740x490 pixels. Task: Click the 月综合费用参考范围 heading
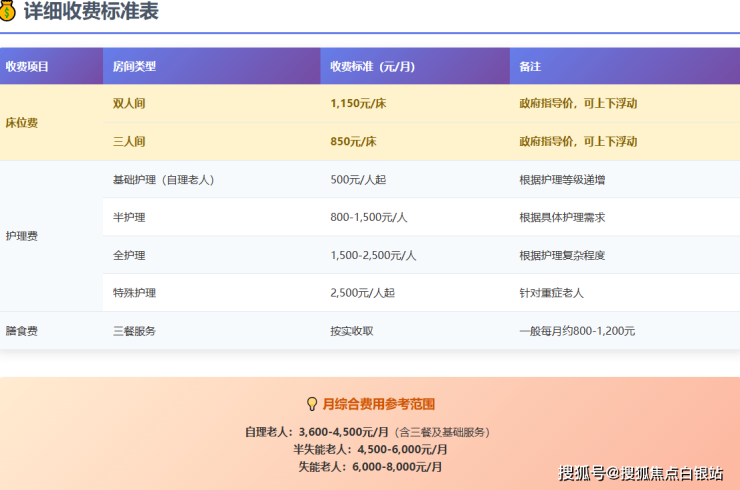click(x=378, y=404)
